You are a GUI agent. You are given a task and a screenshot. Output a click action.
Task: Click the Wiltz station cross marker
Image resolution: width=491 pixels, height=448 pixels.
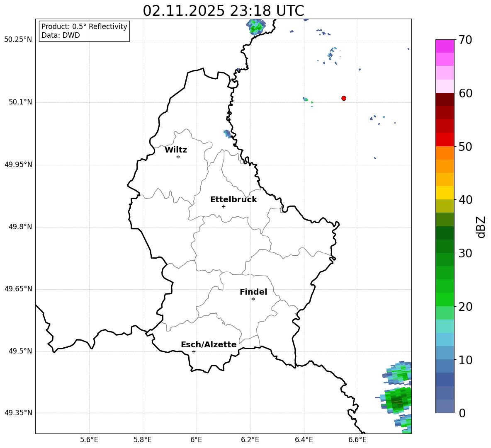[178, 157]
